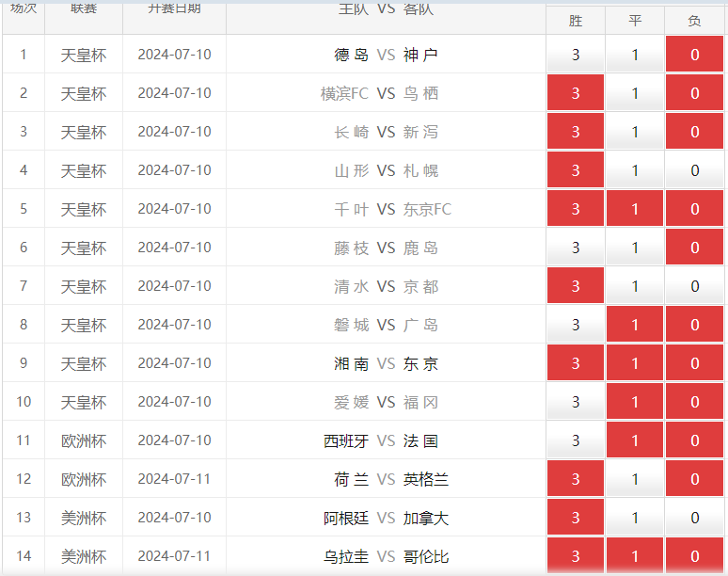Click home team name 湘南

click(351, 363)
